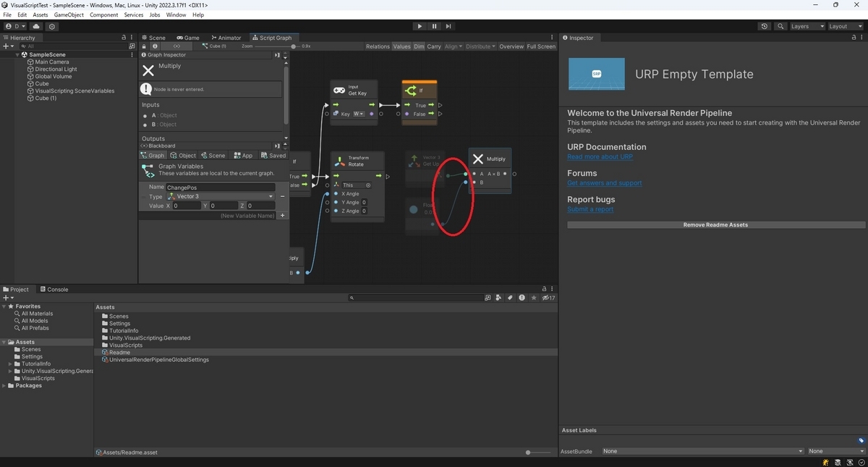
Task: Click the Multiply node X icon in graph
Action: tap(477, 159)
